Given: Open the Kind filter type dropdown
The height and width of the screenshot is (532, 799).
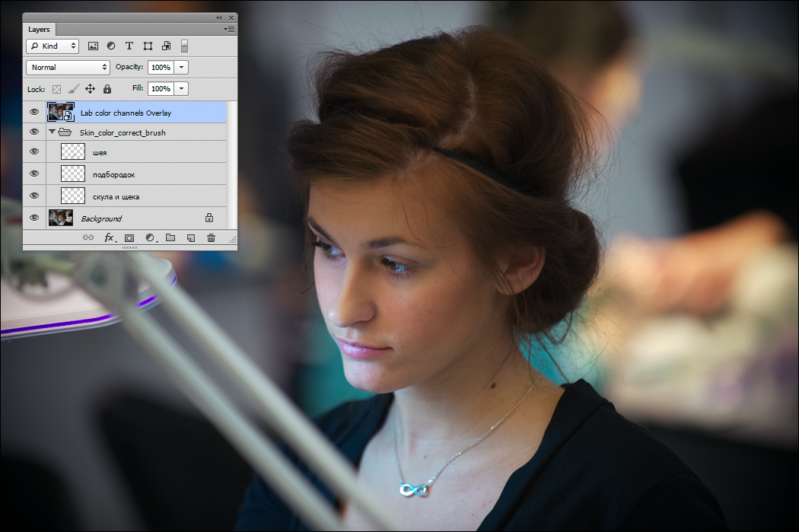Looking at the screenshot, I should click(53, 46).
